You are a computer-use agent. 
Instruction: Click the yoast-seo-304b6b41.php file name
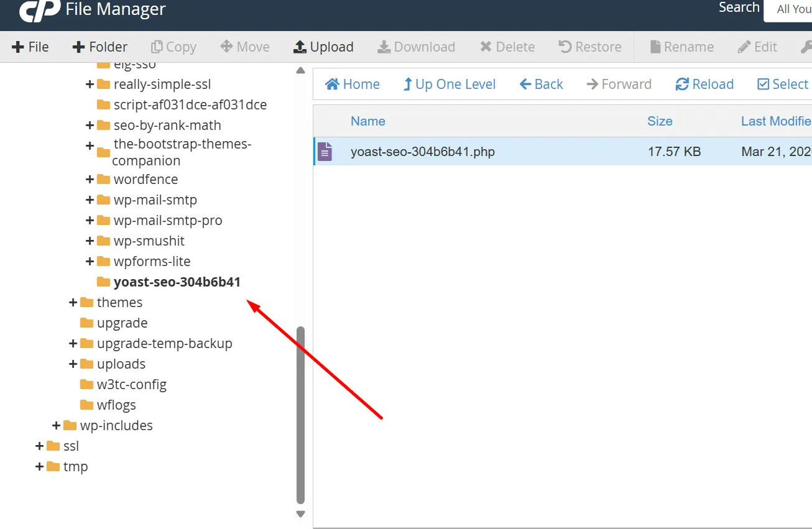click(423, 151)
